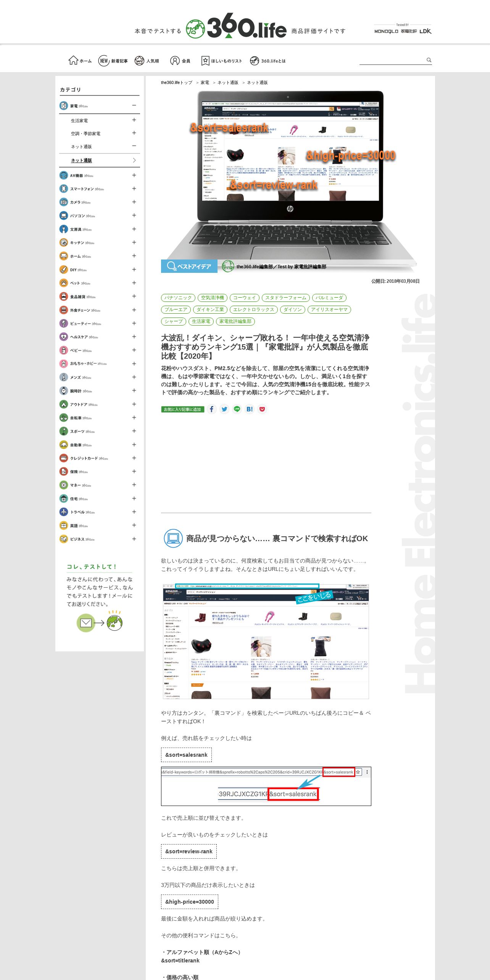
Task: Click the &sort=salesrank code box
Action: (186, 755)
